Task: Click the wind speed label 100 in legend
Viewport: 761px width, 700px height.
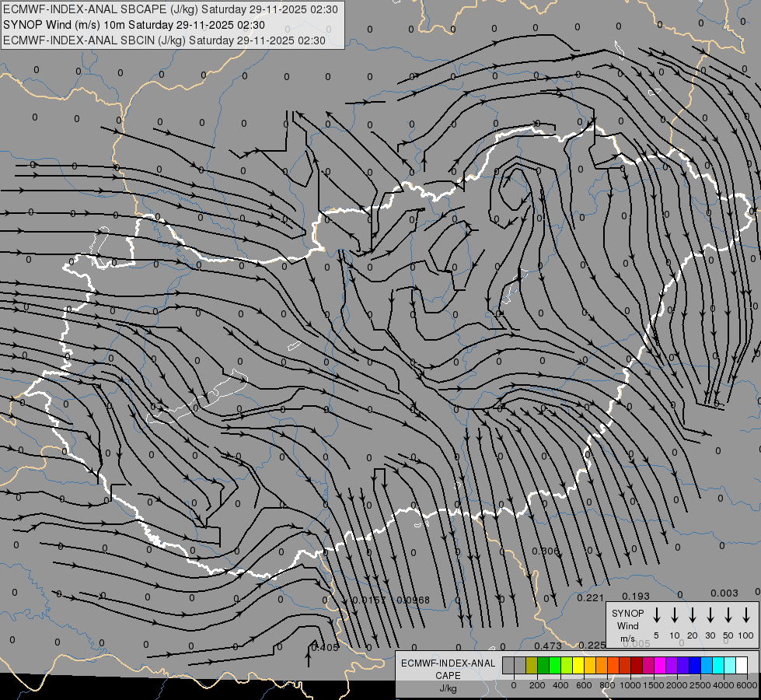Action: [746, 635]
